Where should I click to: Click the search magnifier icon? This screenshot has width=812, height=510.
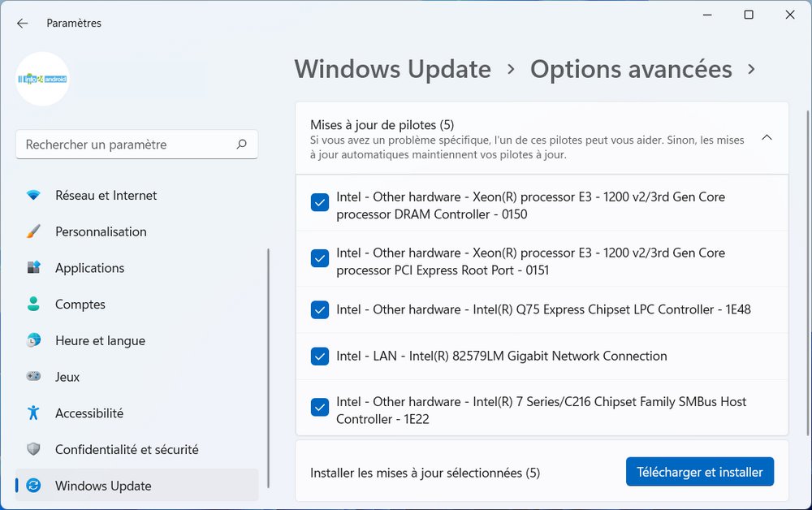(241, 144)
